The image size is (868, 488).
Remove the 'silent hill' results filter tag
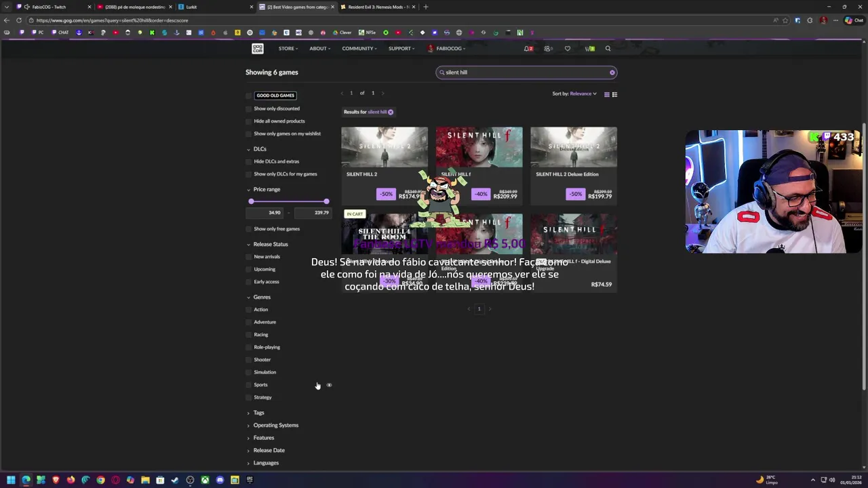(x=391, y=112)
